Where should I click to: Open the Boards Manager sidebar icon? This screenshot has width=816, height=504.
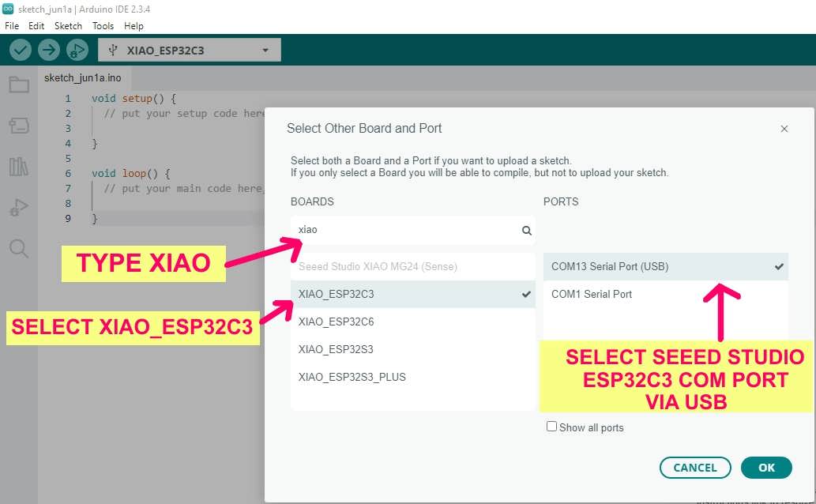click(19, 125)
